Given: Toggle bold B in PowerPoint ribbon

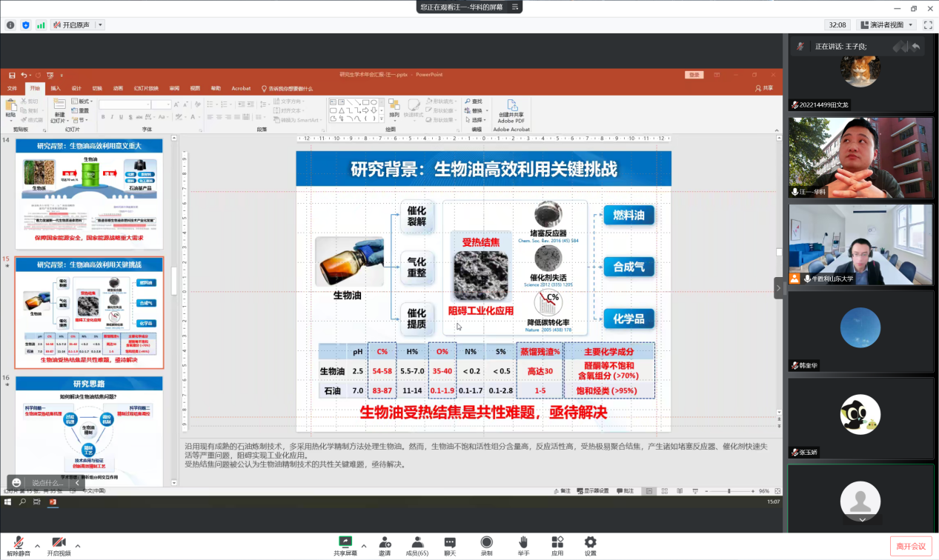Looking at the screenshot, I should click(103, 117).
